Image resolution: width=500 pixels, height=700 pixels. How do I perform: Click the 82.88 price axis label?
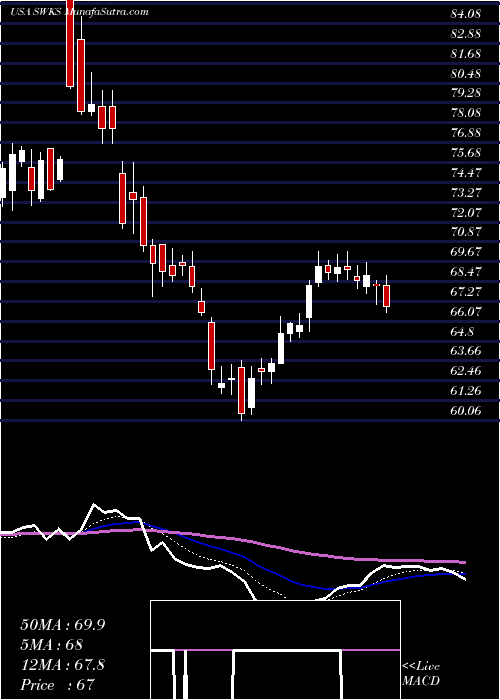point(466,34)
